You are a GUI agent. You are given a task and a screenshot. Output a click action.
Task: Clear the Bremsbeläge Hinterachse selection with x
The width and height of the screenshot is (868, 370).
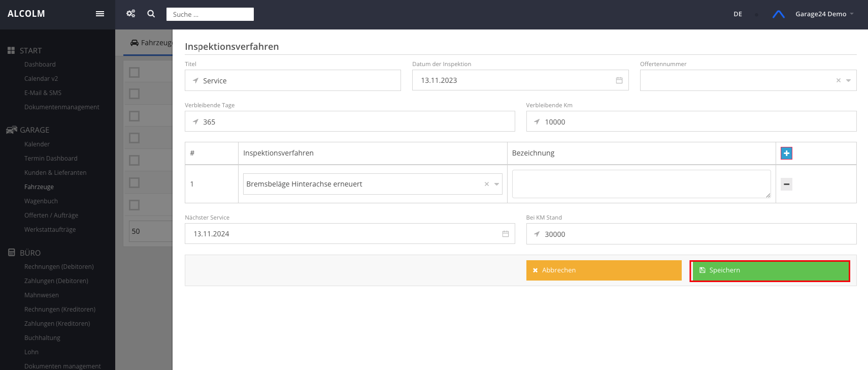486,184
